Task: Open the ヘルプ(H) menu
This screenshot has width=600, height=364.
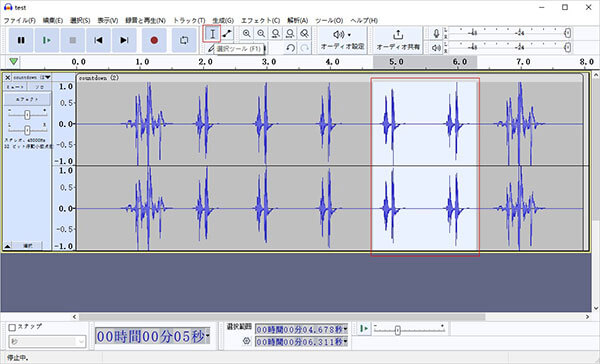Action: (364, 20)
